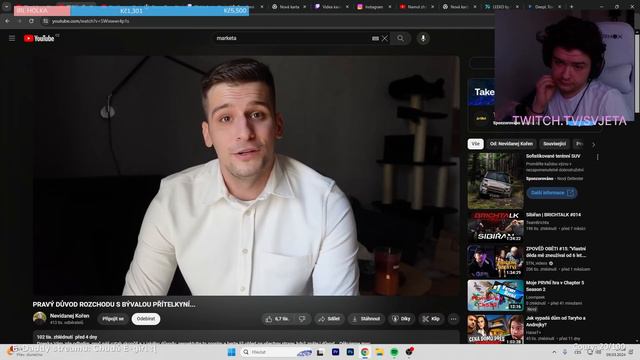This screenshot has width=640, height=360.
Task: Switch to the 'Video ko...' tab
Action: (330, 7)
